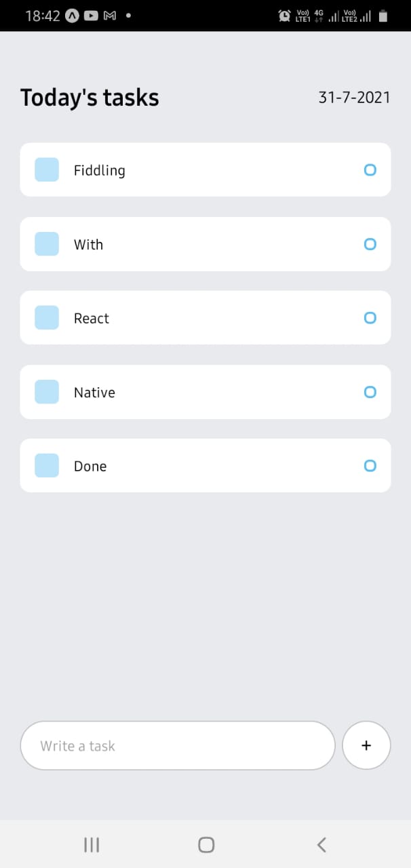
Task: Tap the alarm clock icon in the status bar
Action: coord(285,15)
